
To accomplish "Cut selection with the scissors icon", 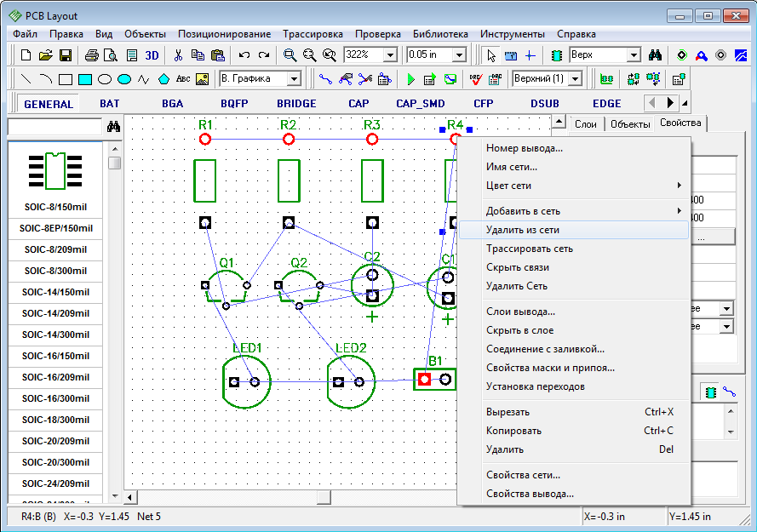I will tap(178, 55).
